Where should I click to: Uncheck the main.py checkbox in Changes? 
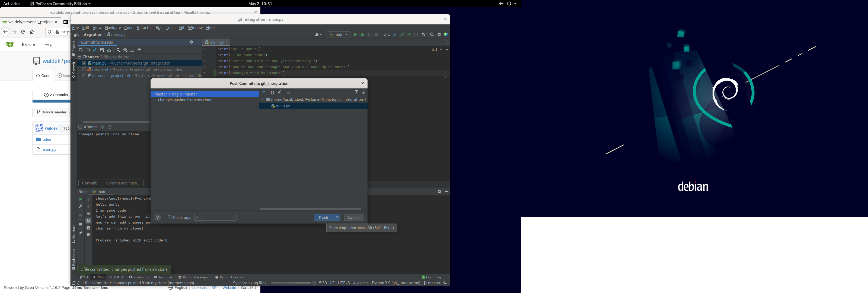(x=84, y=63)
